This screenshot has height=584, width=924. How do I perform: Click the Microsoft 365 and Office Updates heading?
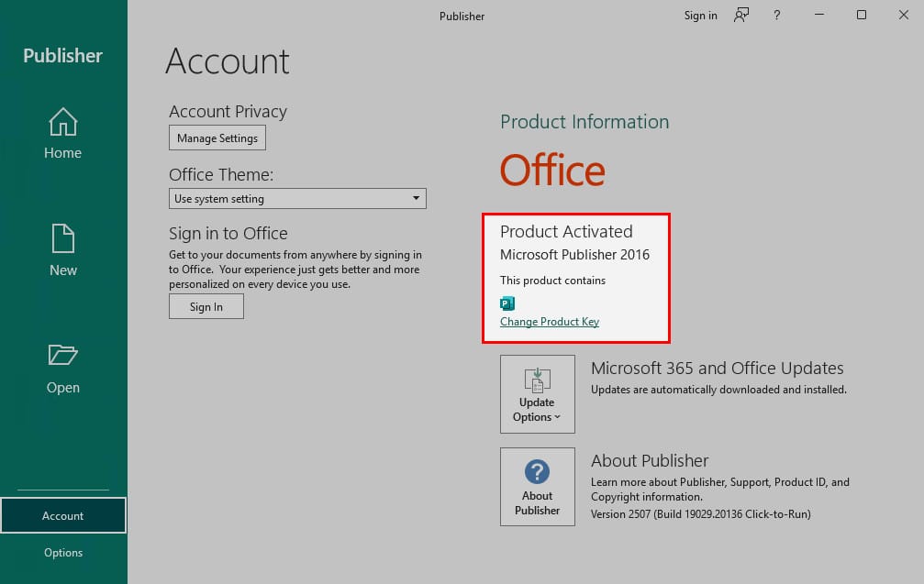718,368
